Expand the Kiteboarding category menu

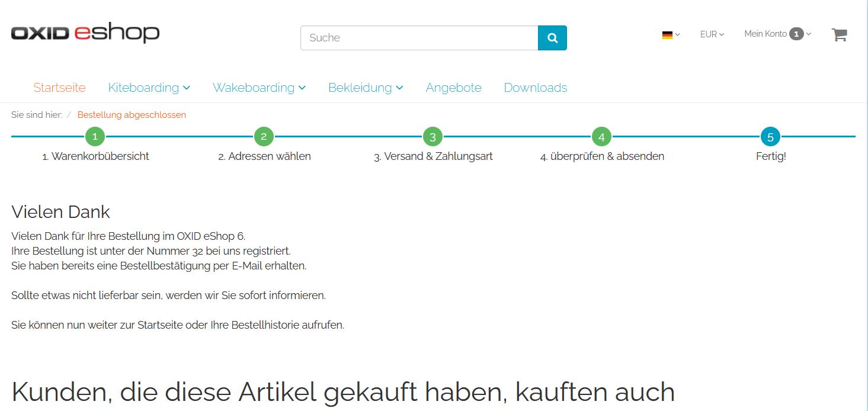(x=149, y=88)
